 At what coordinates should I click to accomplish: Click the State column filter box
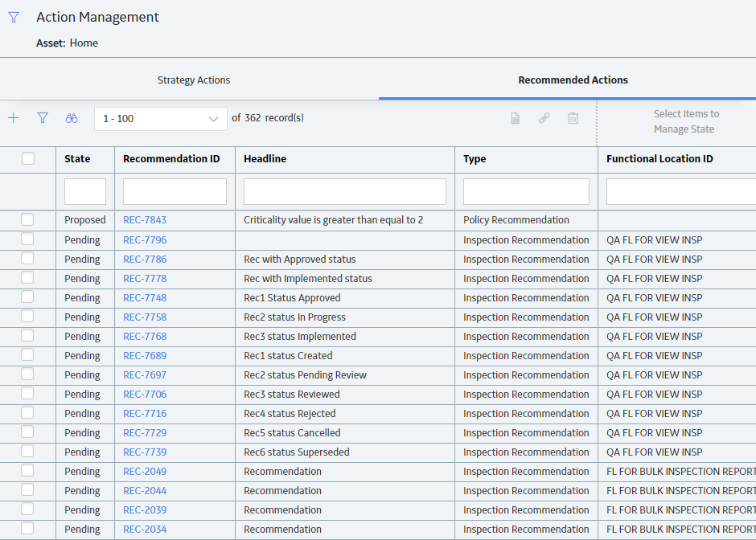tap(85, 192)
